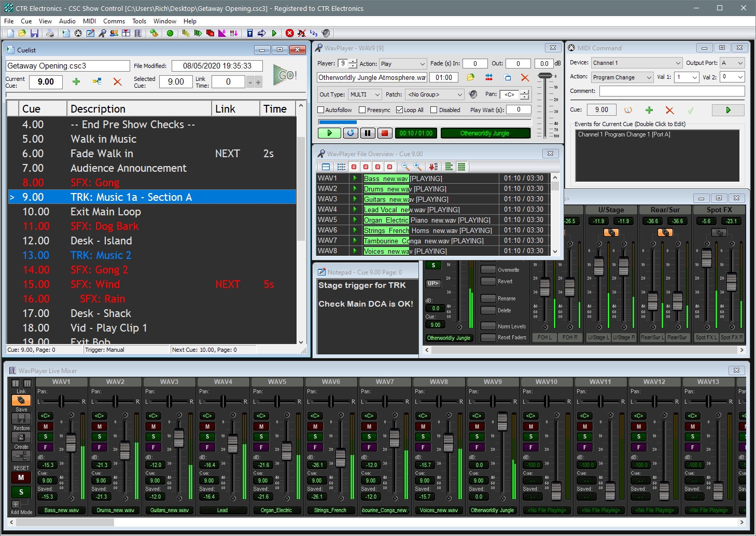Open the wav file browser icon beside Otherworldly Jungle
Image resolution: width=756 pixels, height=536 pixels.
pos(470,77)
